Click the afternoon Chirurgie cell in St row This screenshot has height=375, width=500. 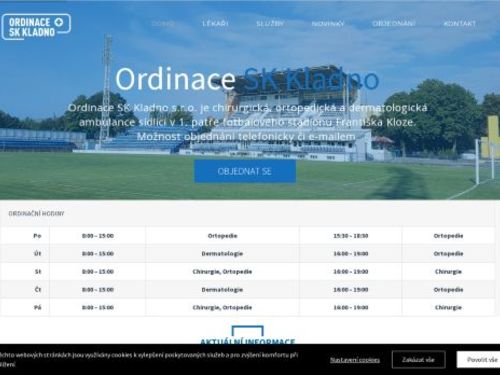coord(448,272)
